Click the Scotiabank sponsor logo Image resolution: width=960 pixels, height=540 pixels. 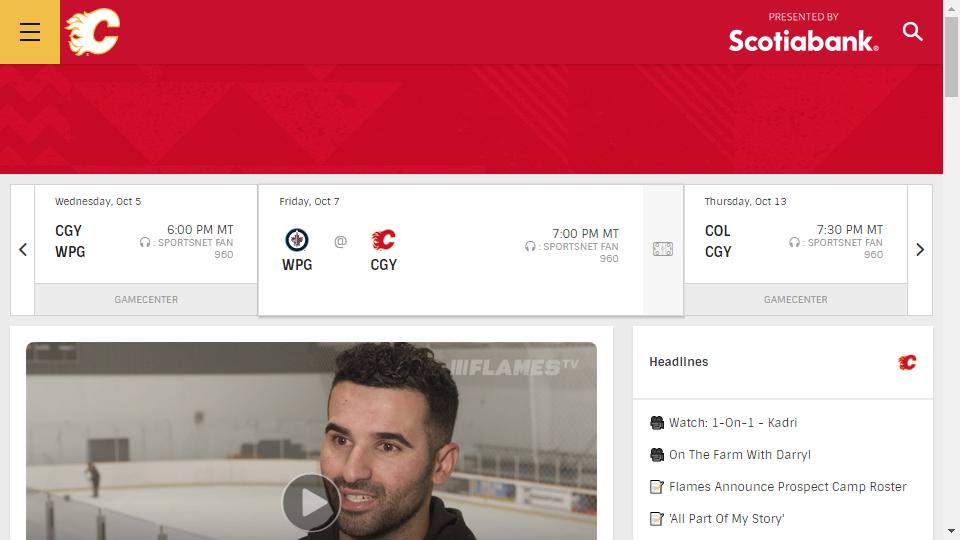pyautogui.click(x=803, y=33)
